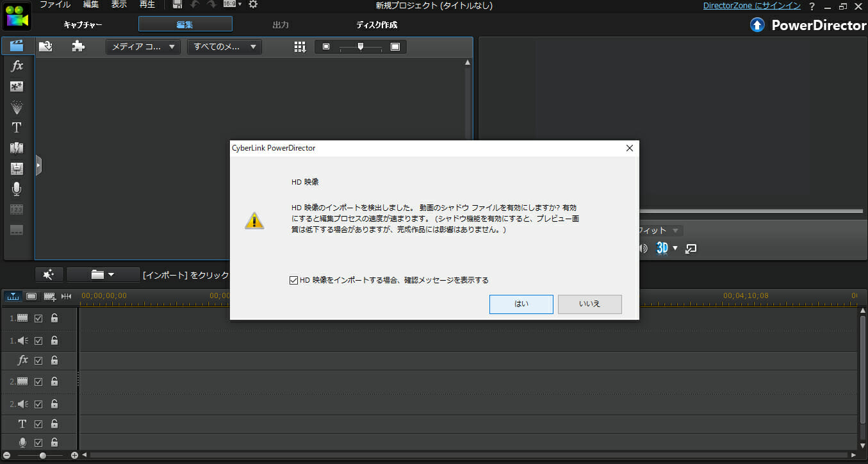
Task: Open the 編集 menu in menu bar
Action: 91,4
